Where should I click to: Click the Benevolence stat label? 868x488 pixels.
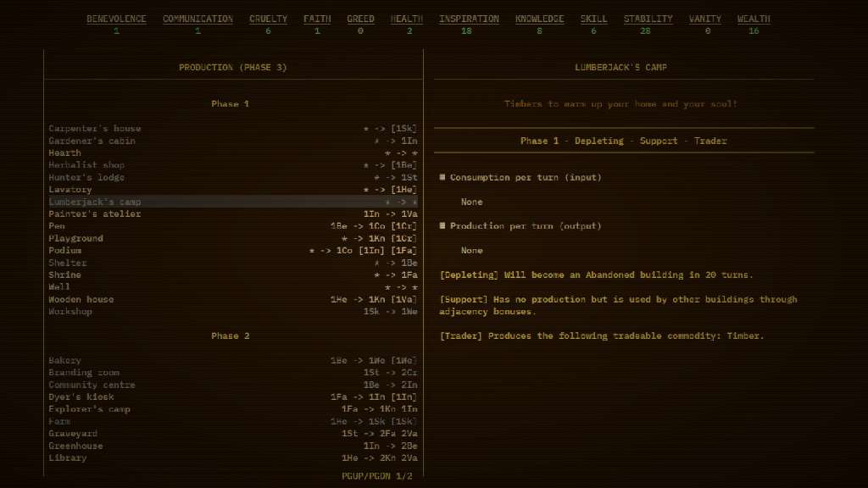[x=116, y=19]
